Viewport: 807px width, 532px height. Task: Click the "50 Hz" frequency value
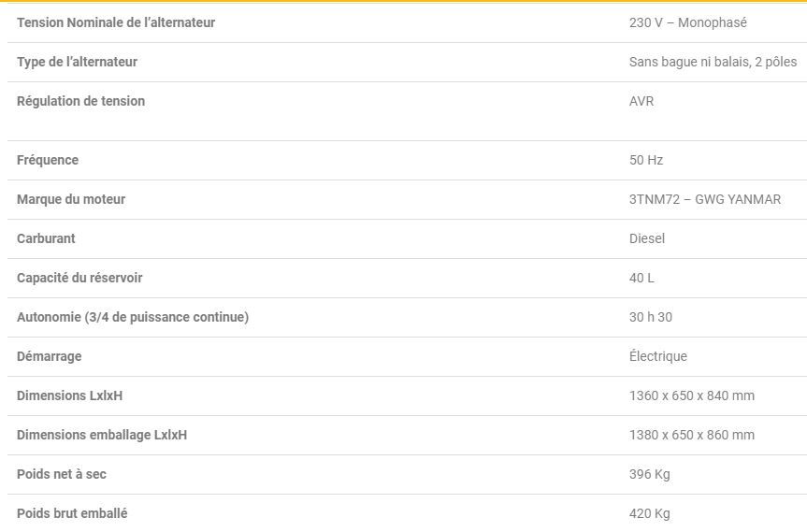coord(646,160)
